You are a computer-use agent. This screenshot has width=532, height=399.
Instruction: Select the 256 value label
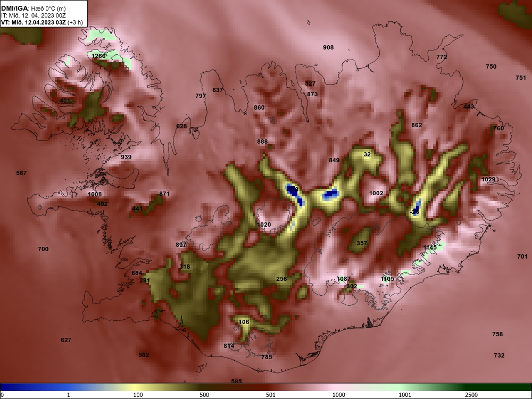(281, 279)
